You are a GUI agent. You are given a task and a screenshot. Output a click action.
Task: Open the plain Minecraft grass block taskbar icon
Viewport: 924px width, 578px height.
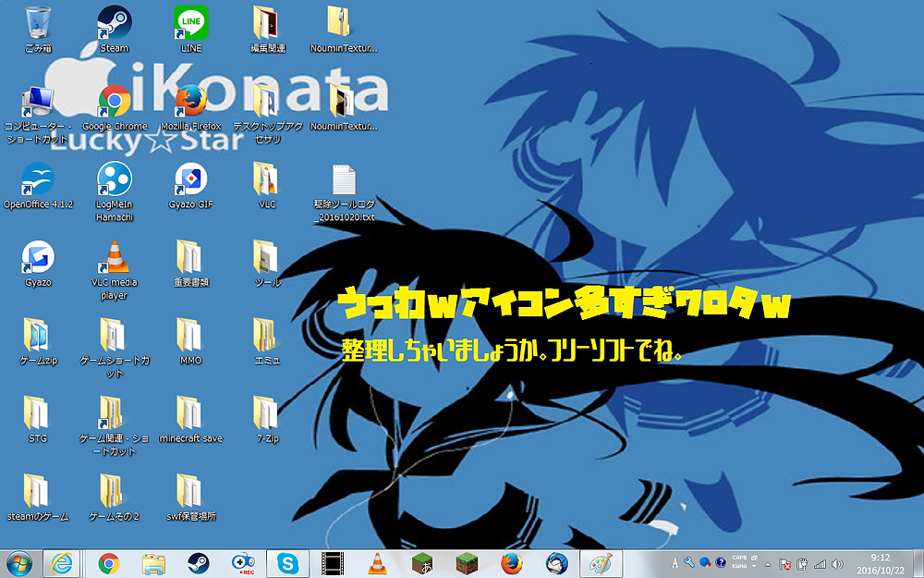point(467,564)
